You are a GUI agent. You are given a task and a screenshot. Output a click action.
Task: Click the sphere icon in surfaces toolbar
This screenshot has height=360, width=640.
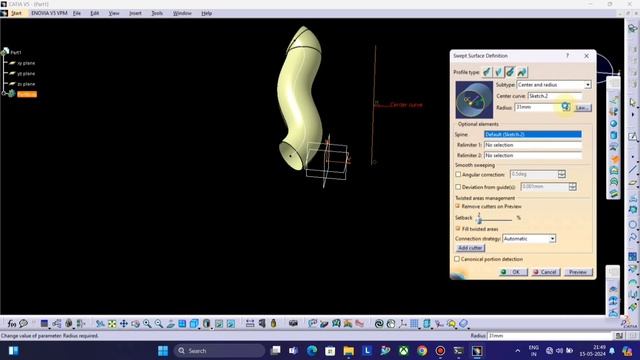[x=614, y=123]
